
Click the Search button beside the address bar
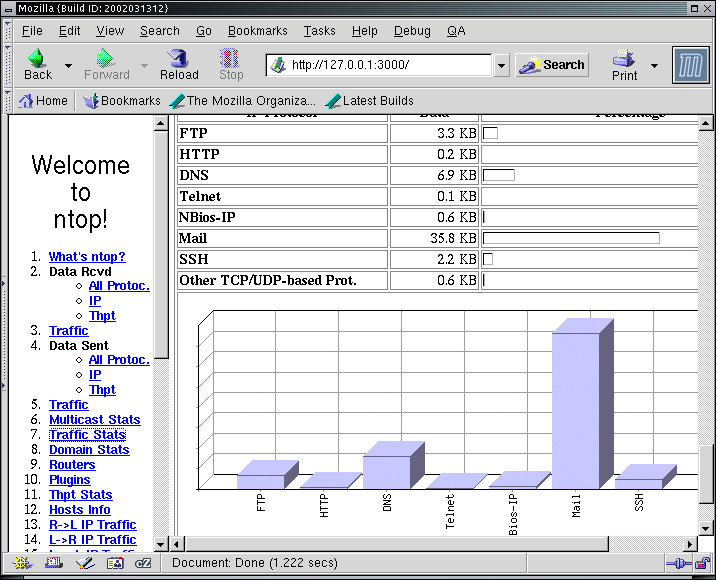tap(552, 65)
